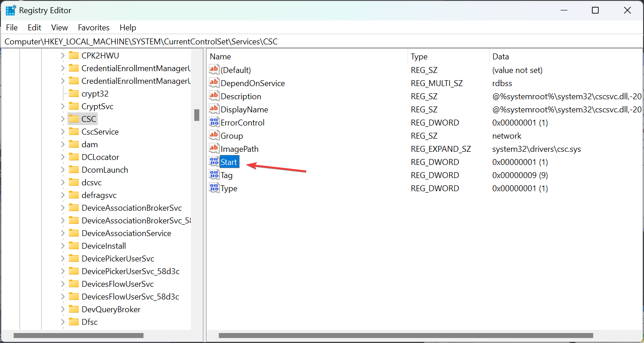Open the File menu
644x343 pixels.
click(x=12, y=27)
